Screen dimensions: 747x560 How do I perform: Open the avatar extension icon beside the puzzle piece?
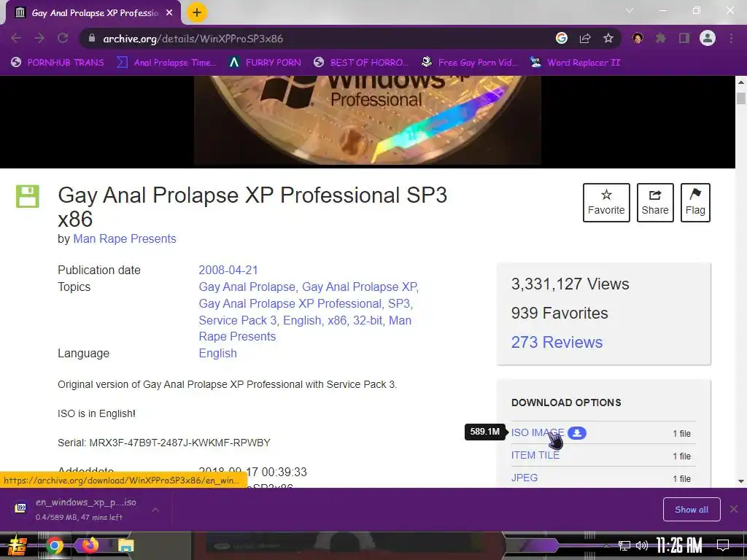[x=637, y=38]
